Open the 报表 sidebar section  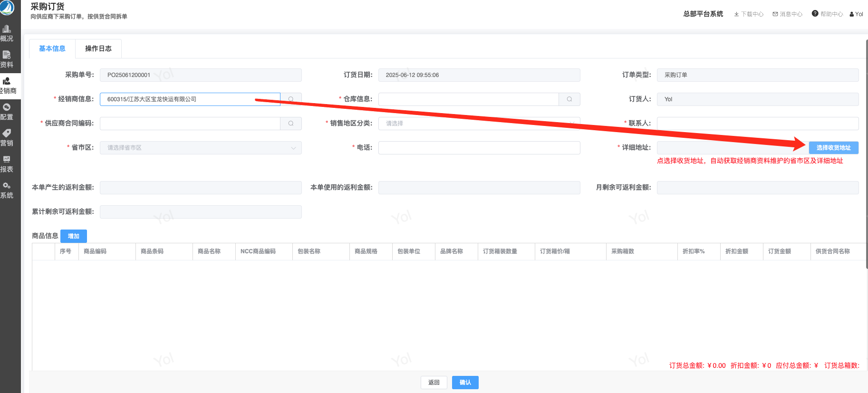tap(7, 164)
